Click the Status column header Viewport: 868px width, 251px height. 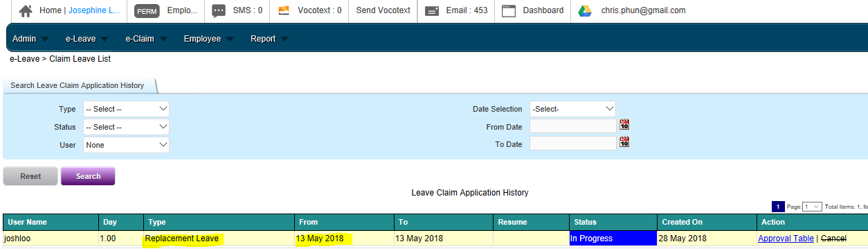(x=613, y=222)
